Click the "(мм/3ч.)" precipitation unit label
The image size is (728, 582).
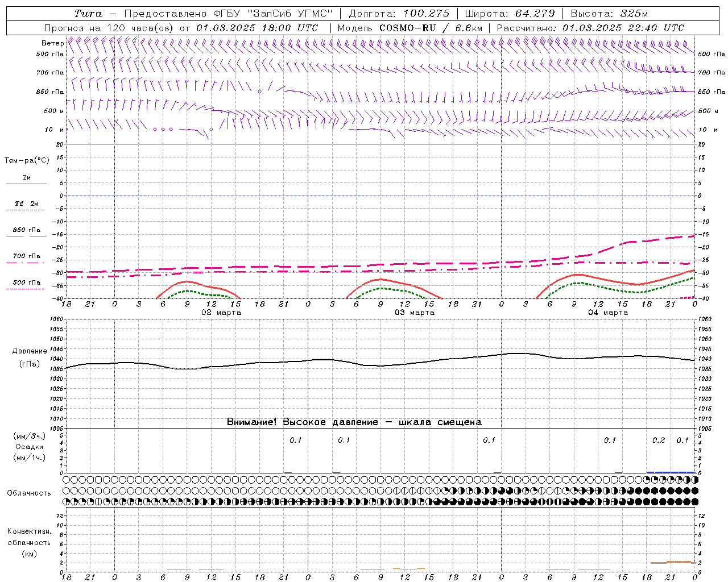(x=30, y=436)
